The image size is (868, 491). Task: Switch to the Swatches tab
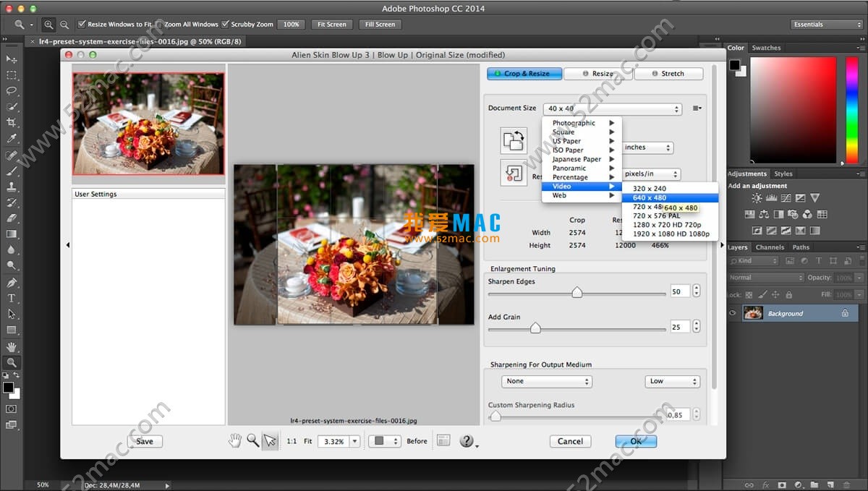pyautogui.click(x=766, y=48)
